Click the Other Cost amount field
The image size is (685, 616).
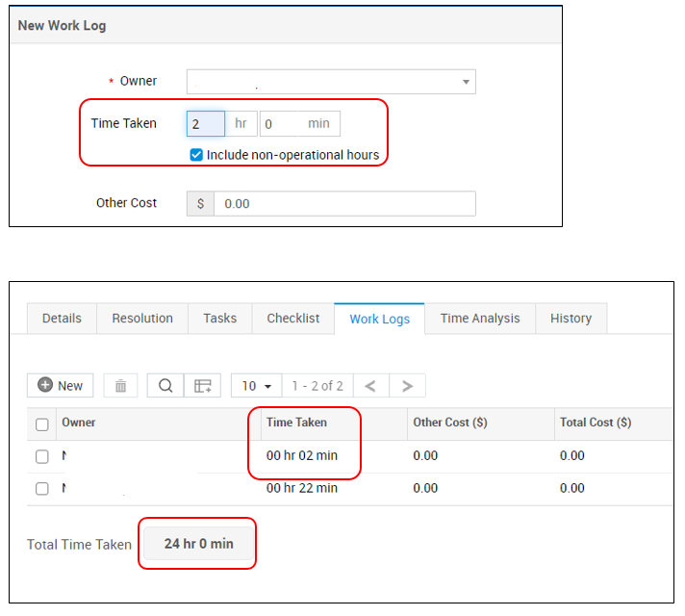tap(344, 204)
